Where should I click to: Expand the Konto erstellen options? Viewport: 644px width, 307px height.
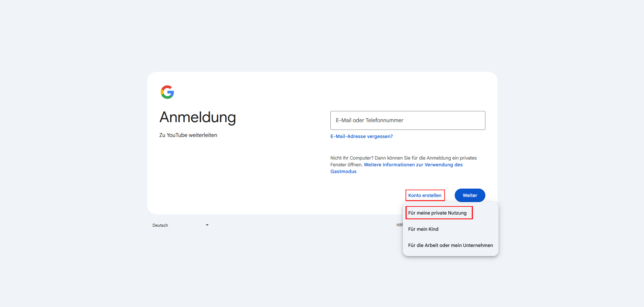(x=425, y=195)
